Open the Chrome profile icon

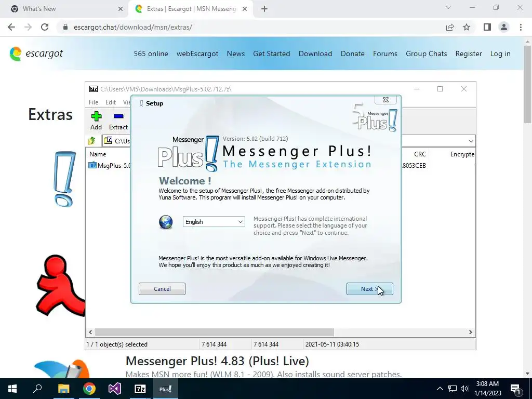coord(504,27)
